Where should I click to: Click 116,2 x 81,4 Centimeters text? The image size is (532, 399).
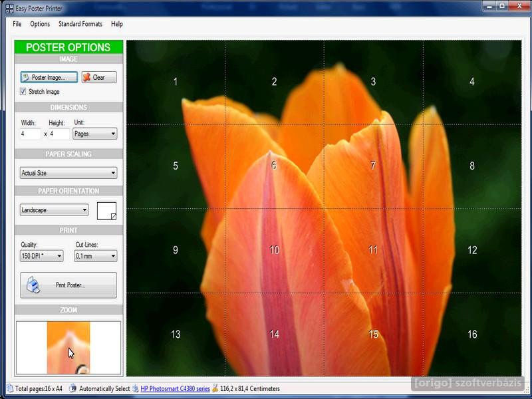250,388
